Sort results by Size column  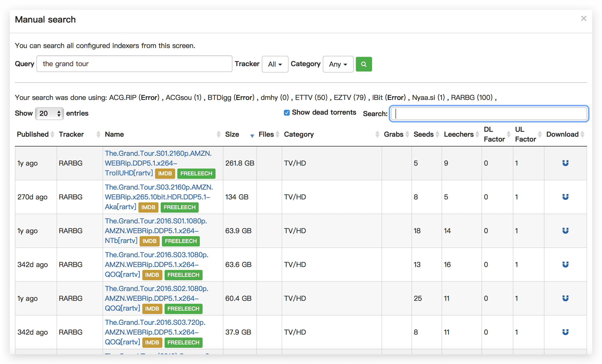click(240, 134)
